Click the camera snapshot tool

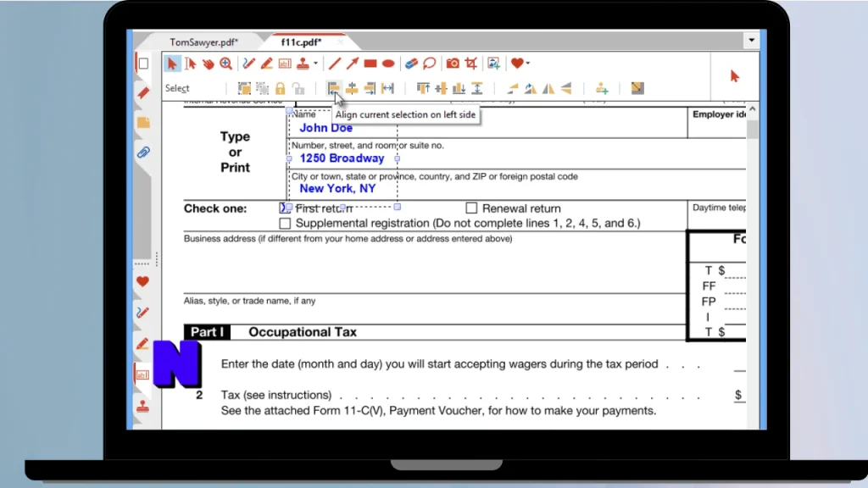click(453, 64)
